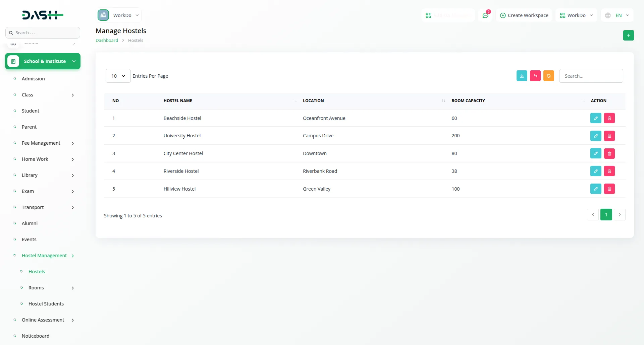Open Student in the sidebar
This screenshot has height=345, width=644.
(x=31, y=111)
